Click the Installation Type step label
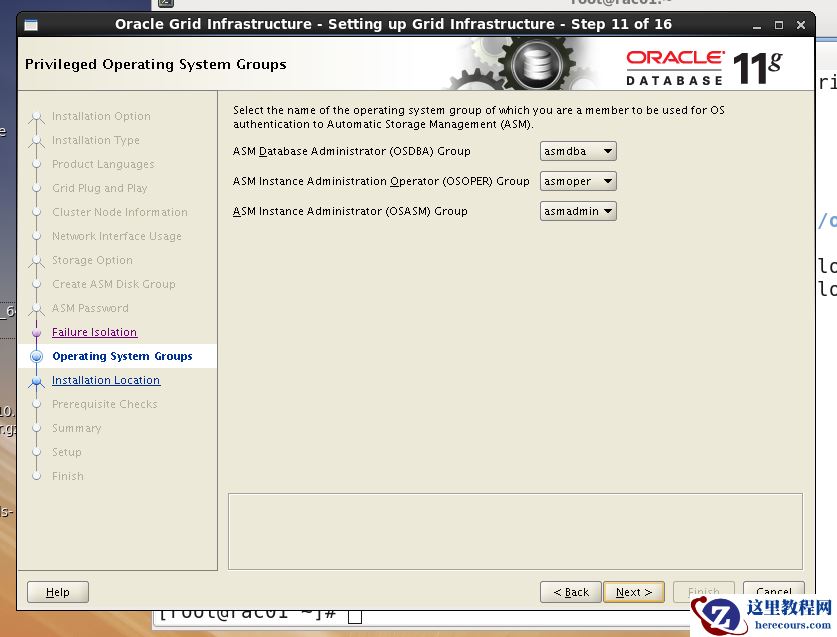 pos(96,140)
